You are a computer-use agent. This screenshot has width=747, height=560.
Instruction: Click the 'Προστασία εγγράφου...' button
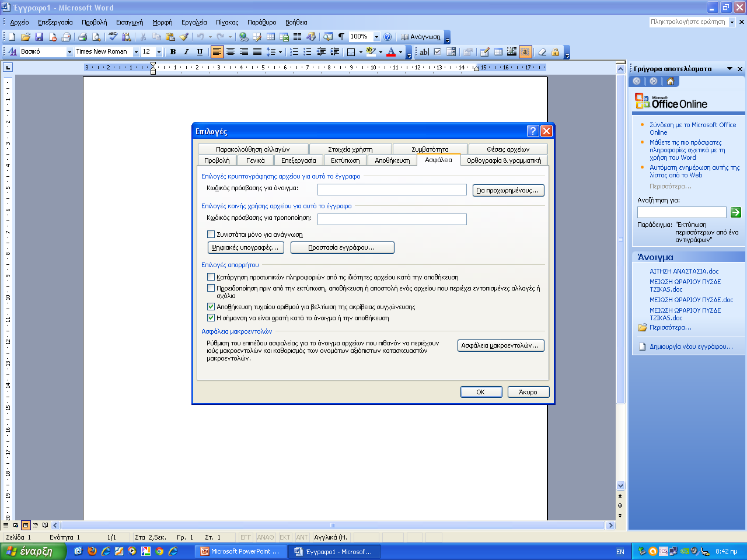(342, 247)
